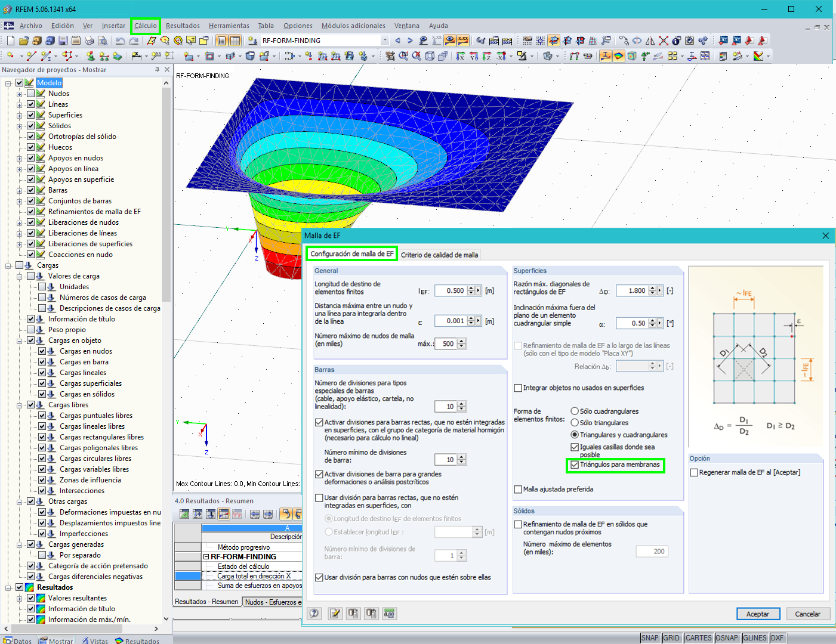Click the Print icon in the toolbar
Viewport: 836px width, 644px height.
click(x=90, y=41)
